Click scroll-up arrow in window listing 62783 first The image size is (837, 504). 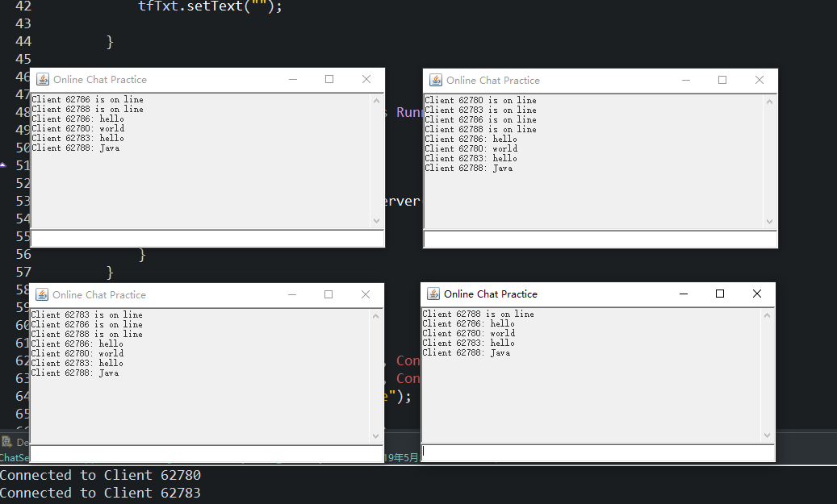375,316
